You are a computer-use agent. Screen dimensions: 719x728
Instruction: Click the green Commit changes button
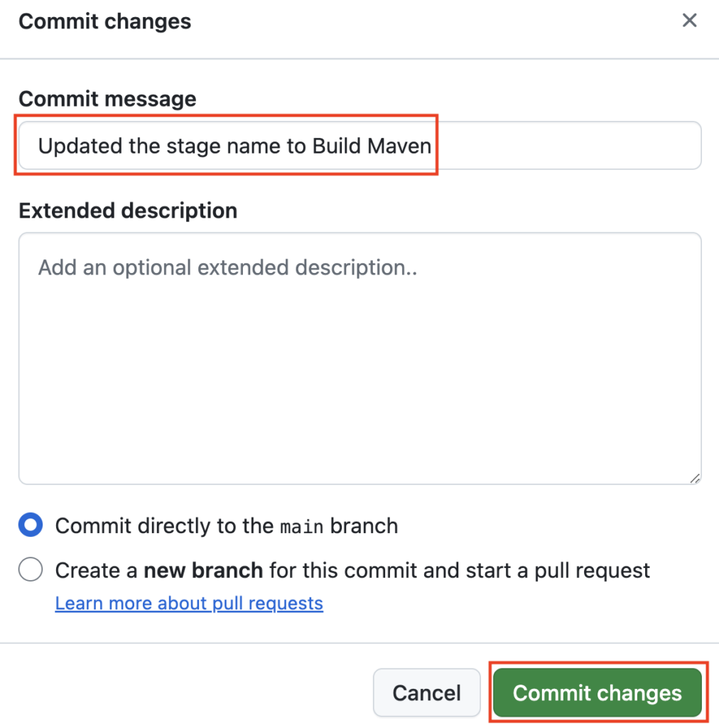pyautogui.click(x=597, y=692)
